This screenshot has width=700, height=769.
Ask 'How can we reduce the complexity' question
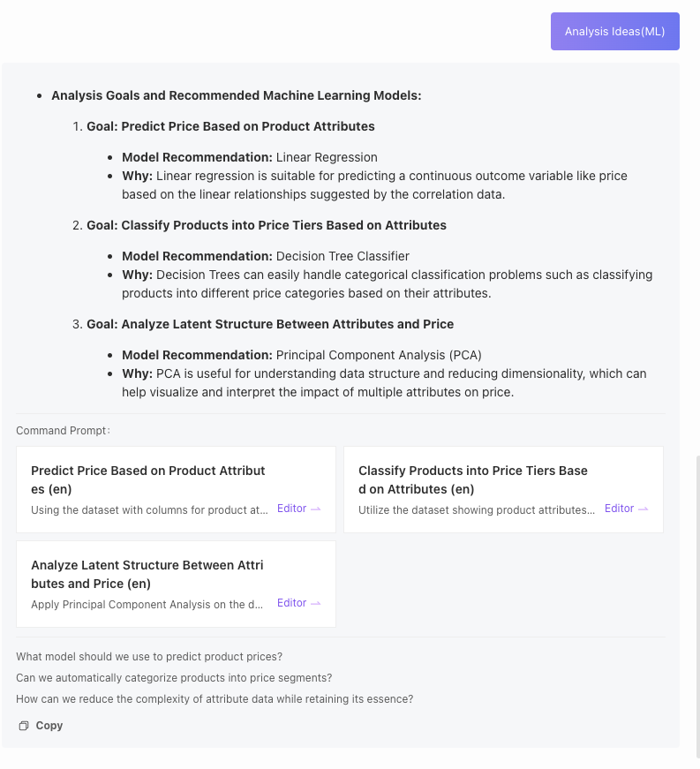[x=215, y=699]
